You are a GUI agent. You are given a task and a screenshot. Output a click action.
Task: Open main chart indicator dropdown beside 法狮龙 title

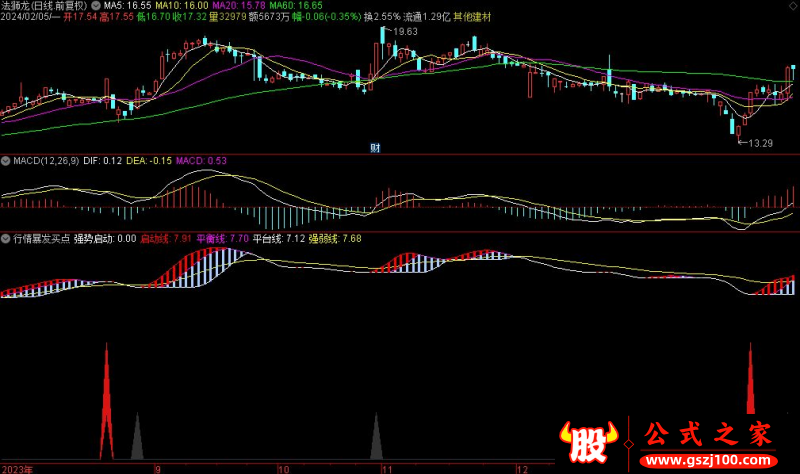coord(95,6)
